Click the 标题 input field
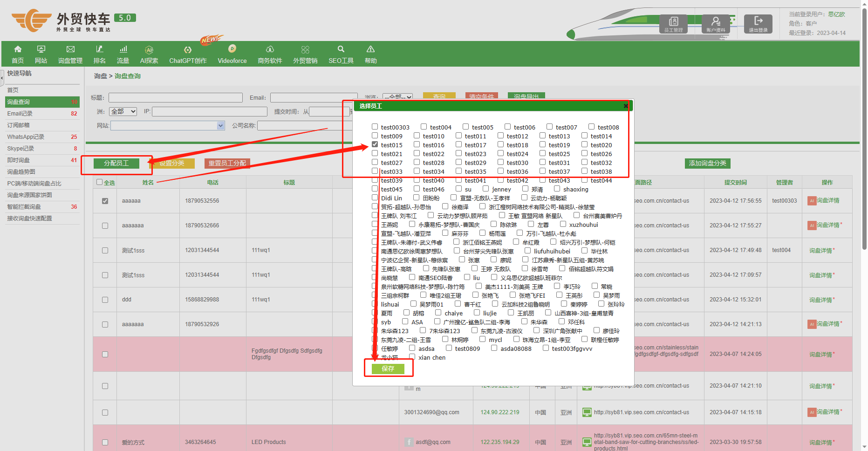Screen dimensions: 868x451 [x=176, y=98]
